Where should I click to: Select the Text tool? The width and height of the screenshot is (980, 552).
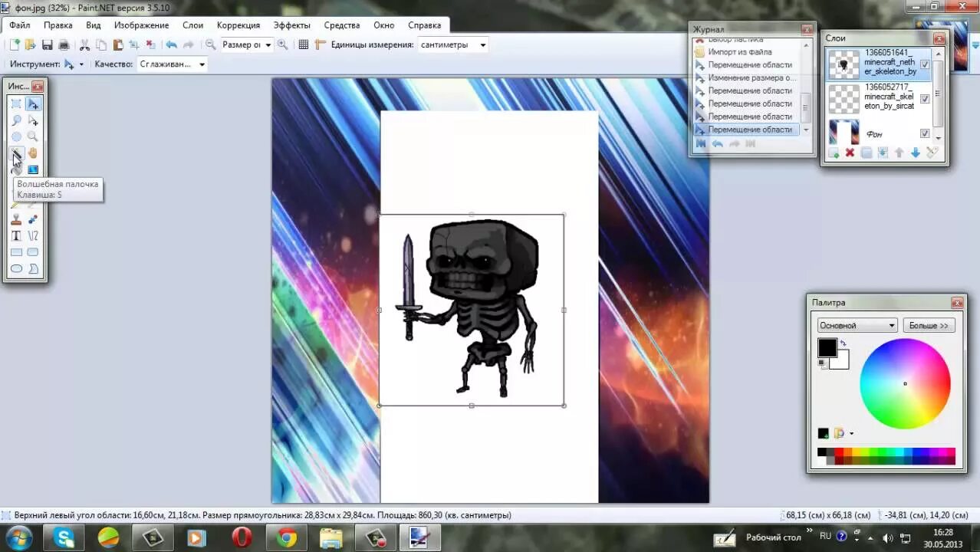[x=16, y=236]
